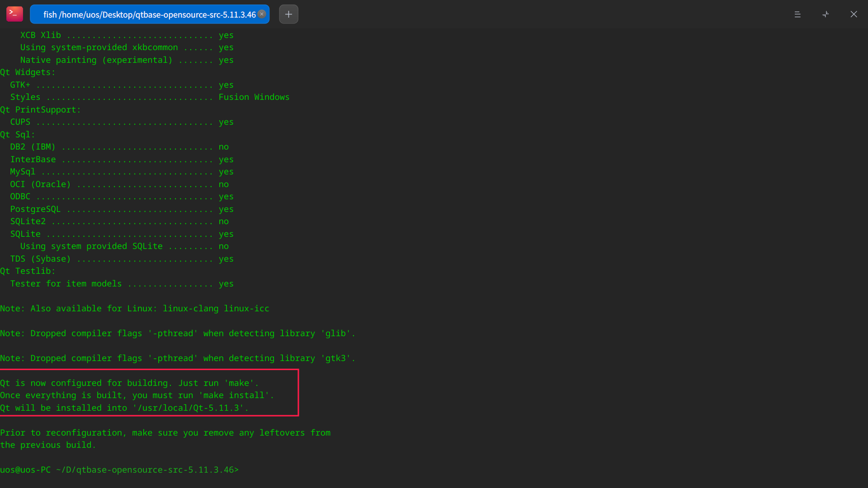868x488 pixels.
Task: Click the restore window size icon
Action: (826, 14)
